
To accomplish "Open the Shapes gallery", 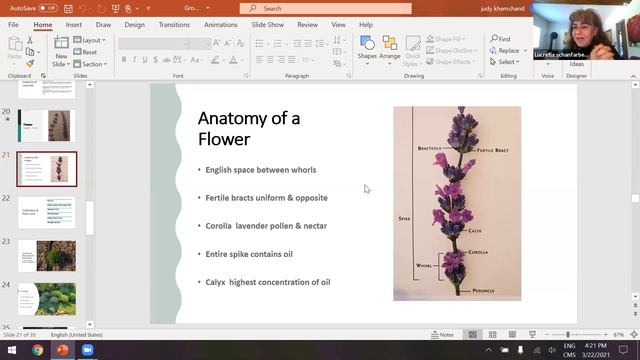I will tap(367, 51).
